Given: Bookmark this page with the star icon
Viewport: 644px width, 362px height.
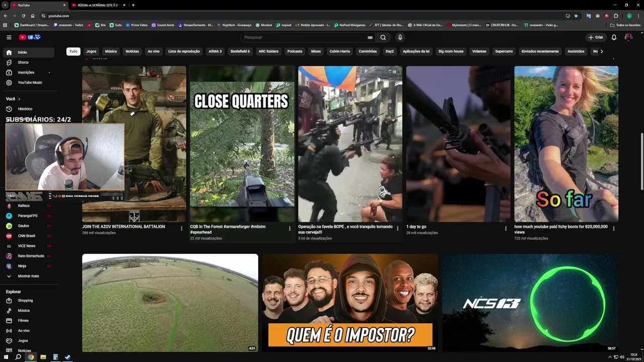Looking at the screenshot, I should click(x=576, y=16).
